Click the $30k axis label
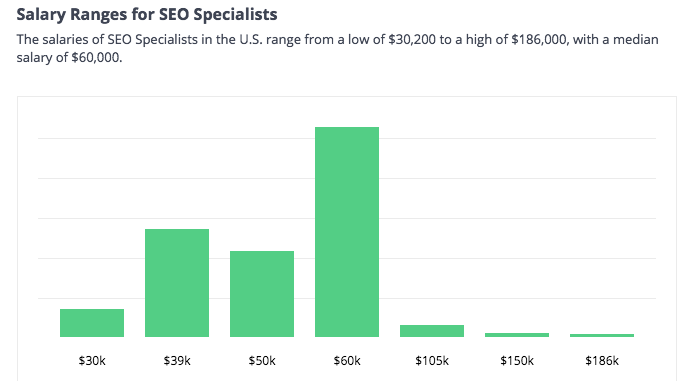This screenshot has height=381, width=691. click(92, 361)
